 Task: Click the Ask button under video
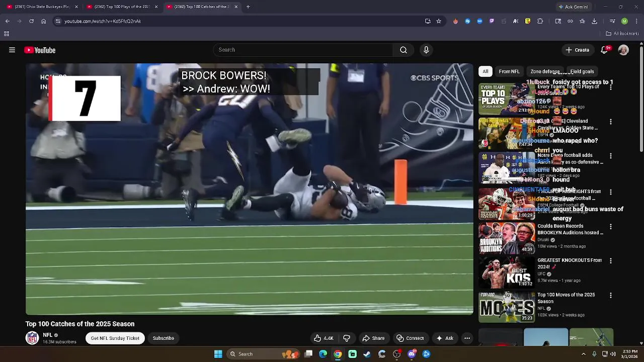[x=445, y=338]
